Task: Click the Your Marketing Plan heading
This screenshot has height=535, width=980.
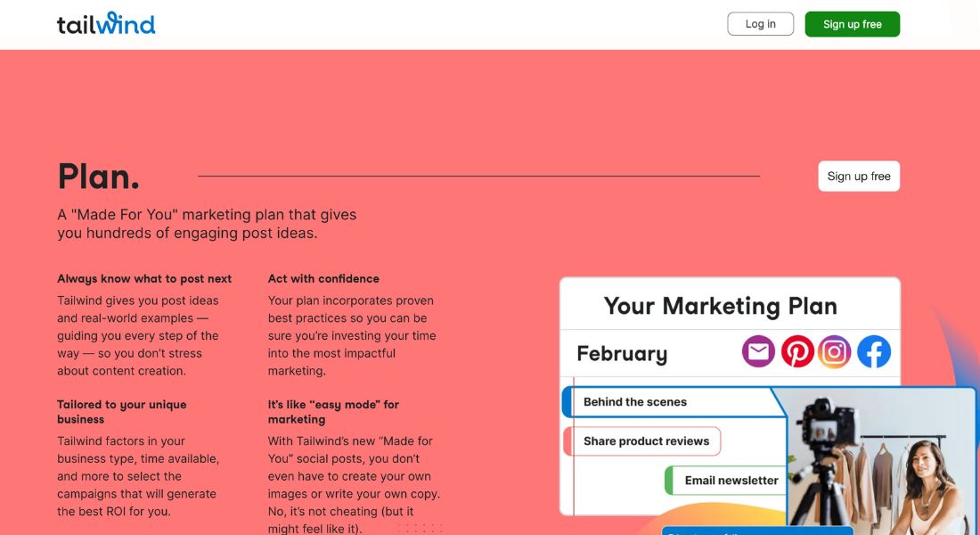Action: pos(720,306)
